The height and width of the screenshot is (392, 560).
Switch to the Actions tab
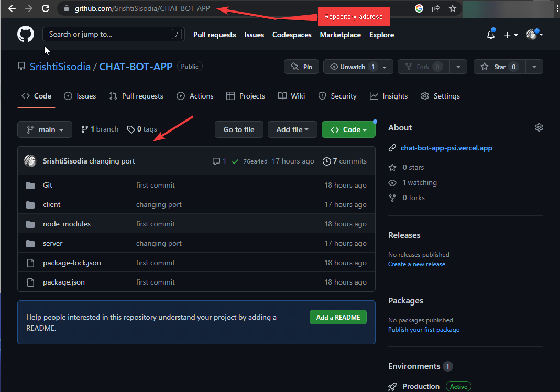[195, 96]
